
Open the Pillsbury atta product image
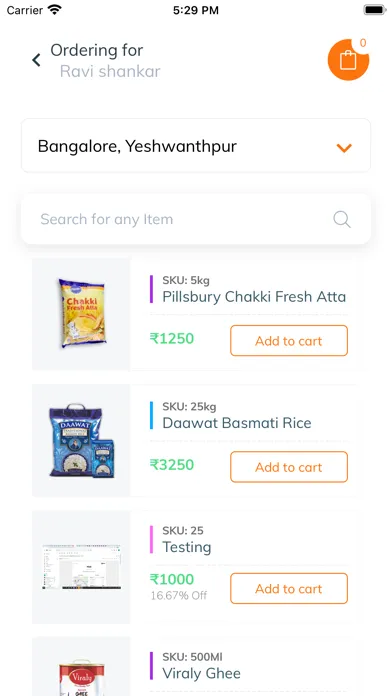82,313
